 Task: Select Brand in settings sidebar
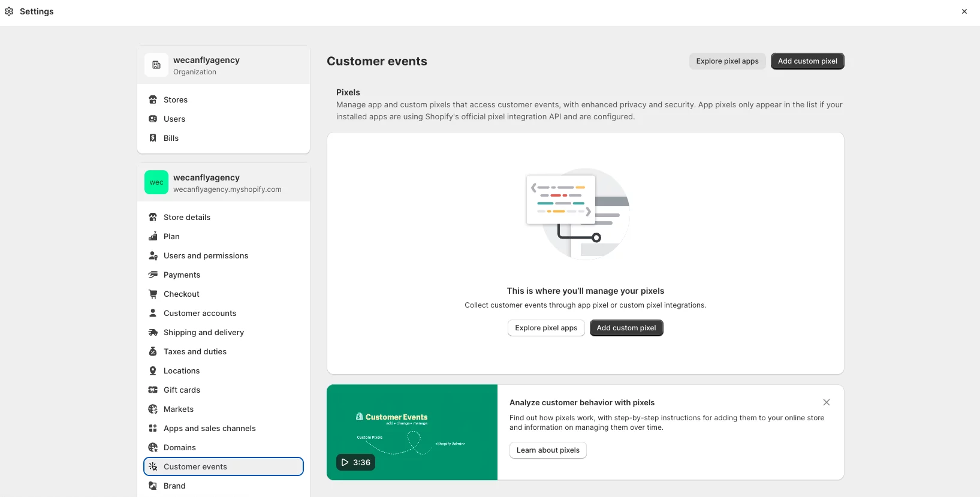174,486
